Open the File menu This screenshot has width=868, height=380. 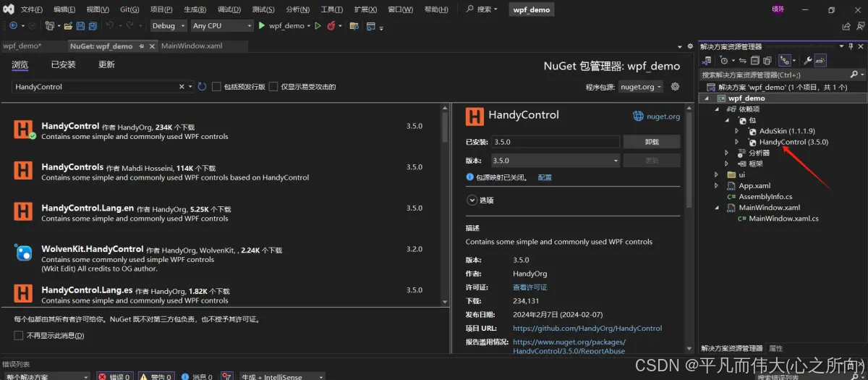click(31, 9)
